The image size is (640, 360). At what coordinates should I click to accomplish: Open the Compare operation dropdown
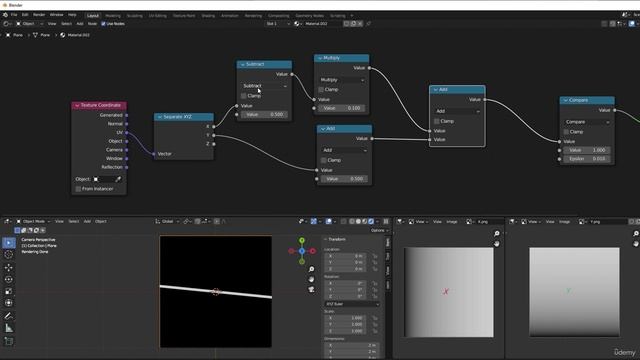point(587,122)
